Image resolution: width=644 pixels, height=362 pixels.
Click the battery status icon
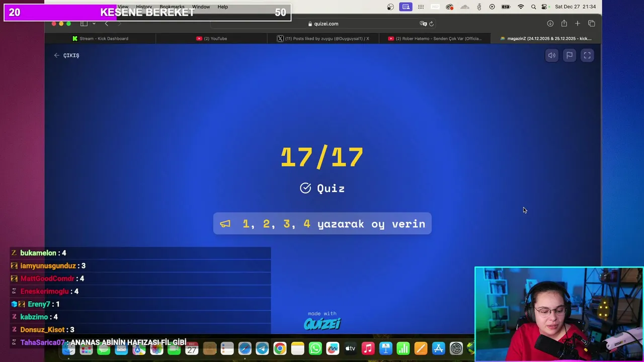(506, 7)
